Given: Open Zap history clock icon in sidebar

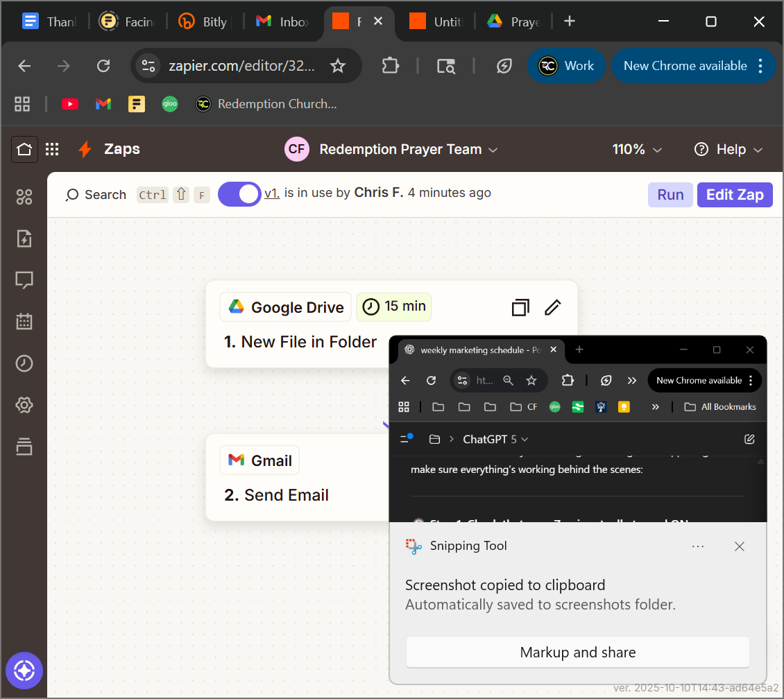Looking at the screenshot, I should coord(24,363).
